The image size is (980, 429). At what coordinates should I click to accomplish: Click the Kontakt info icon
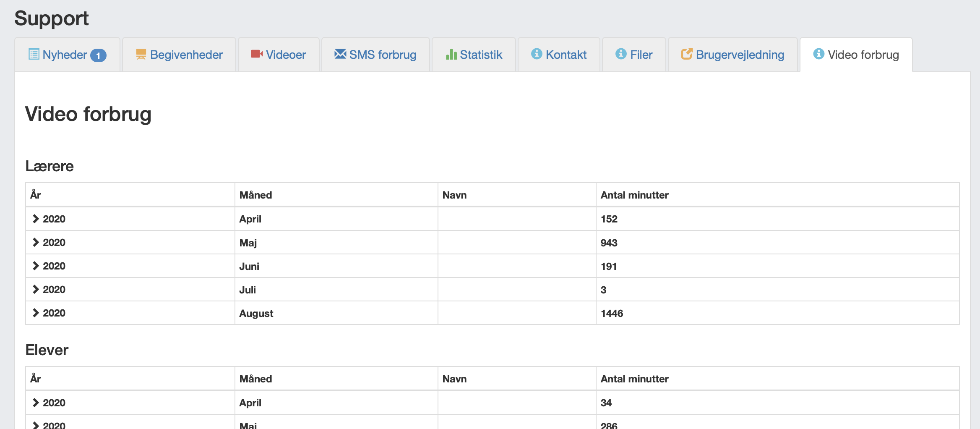click(537, 54)
